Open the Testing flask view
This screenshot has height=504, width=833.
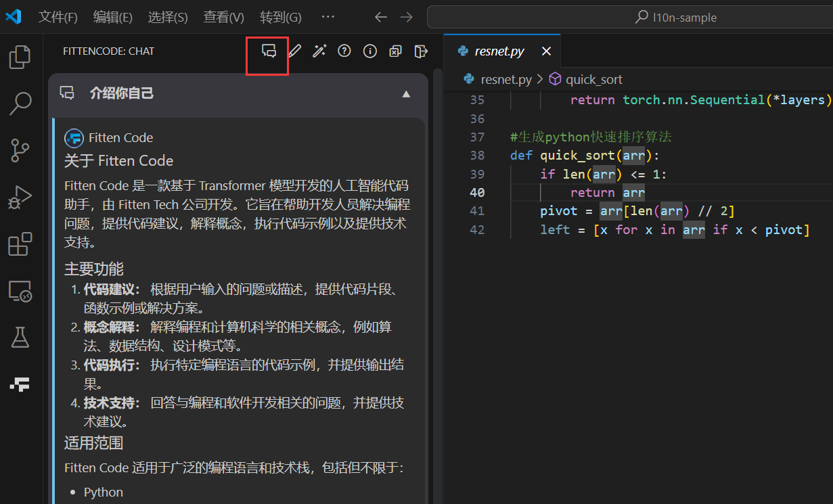[20, 337]
